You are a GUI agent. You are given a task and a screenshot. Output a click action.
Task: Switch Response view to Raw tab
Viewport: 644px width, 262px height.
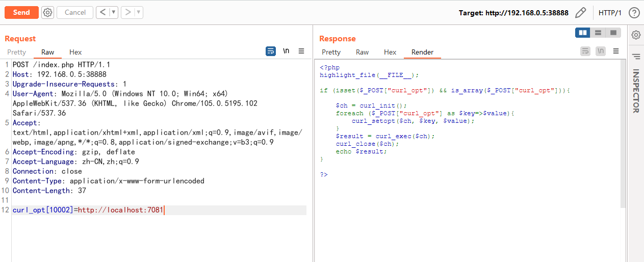pyautogui.click(x=362, y=52)
